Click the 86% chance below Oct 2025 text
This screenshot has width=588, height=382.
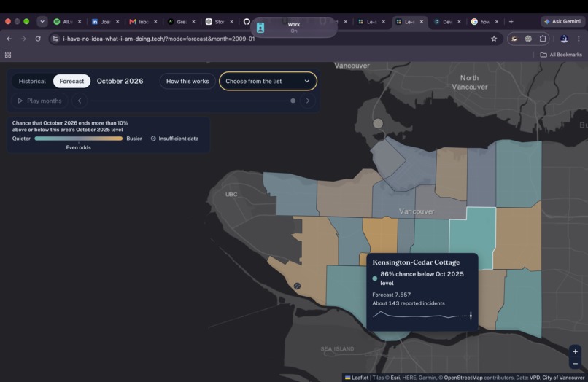pos(422,278)
